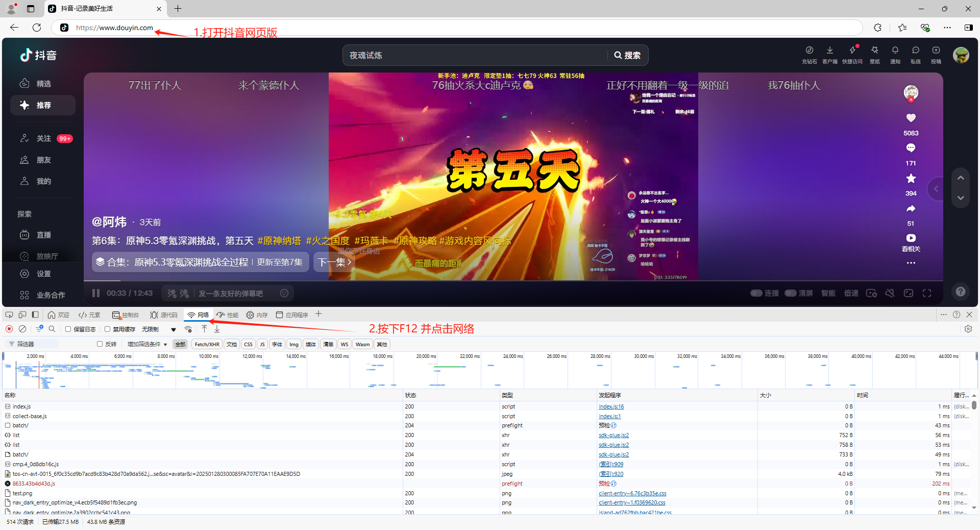The image size is (980, 530).
Task: Toggle device emulation icon in DevTools
Action: 22,315
